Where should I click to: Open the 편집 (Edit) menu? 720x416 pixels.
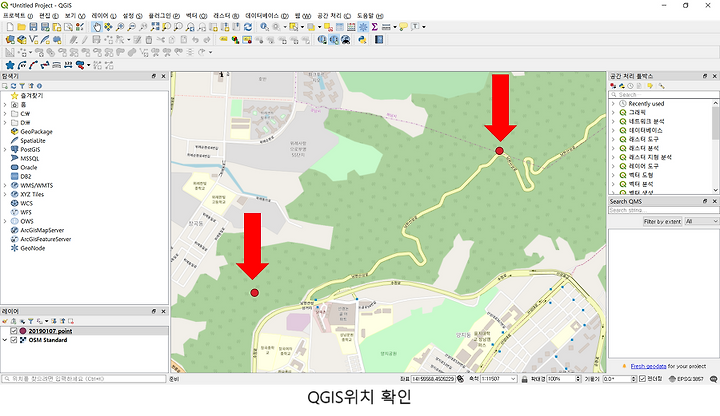[x=49, y=16]
